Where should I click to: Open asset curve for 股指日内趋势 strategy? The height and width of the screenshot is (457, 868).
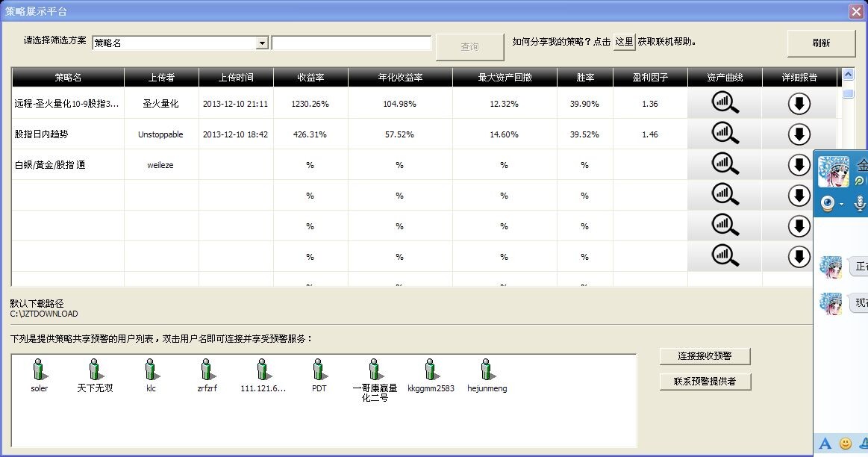[x=725, y=134]
